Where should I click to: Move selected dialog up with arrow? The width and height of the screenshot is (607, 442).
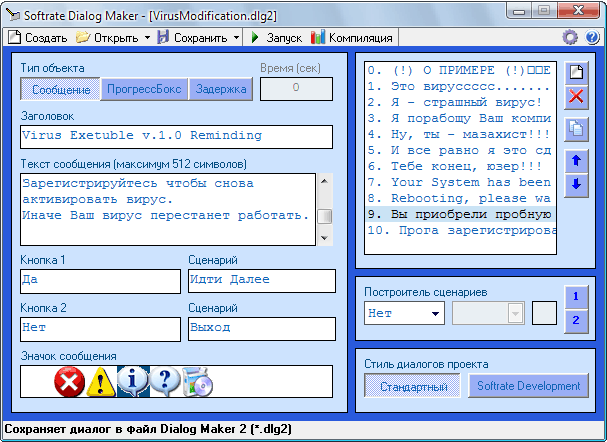(x=576, y=160)
